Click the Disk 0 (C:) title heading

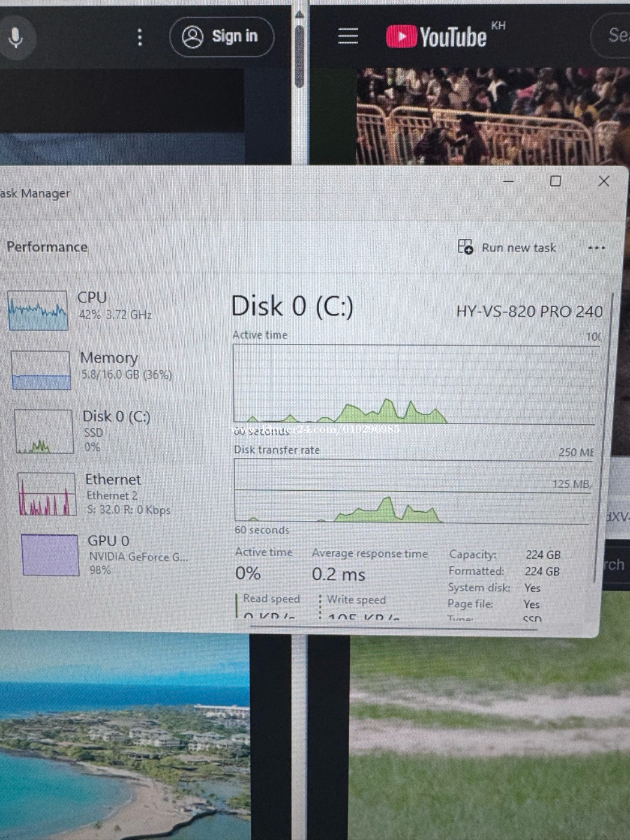coord(292,306)
